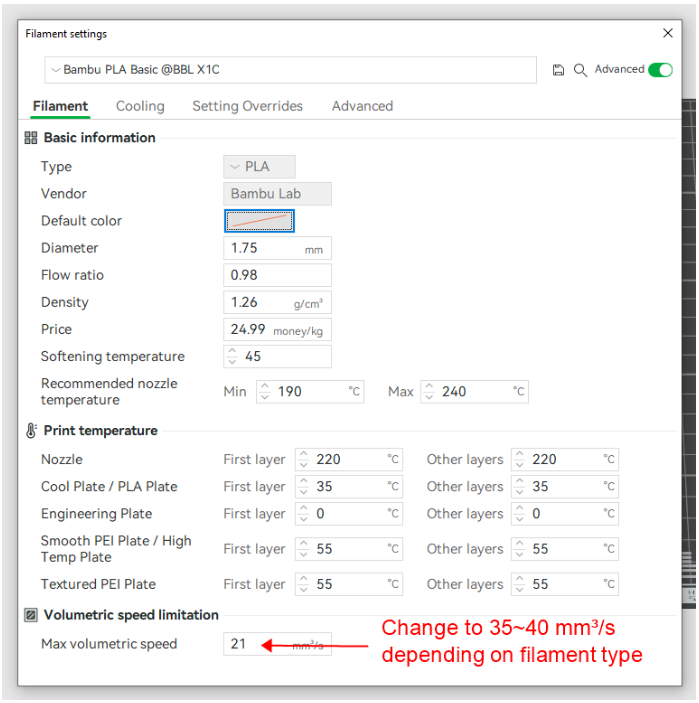Click the recommended nozzle Max temperature stepper

click(x=430, y=392)
